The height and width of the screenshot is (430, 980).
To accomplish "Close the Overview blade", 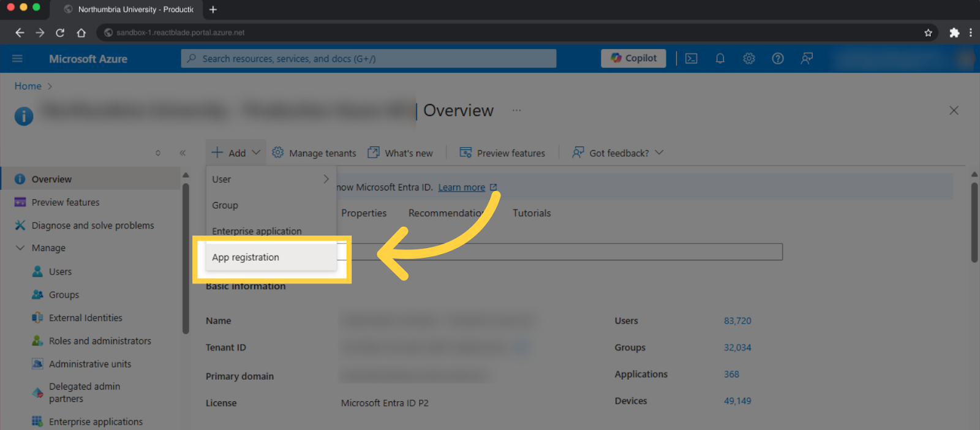I will (x=954, y=110).
